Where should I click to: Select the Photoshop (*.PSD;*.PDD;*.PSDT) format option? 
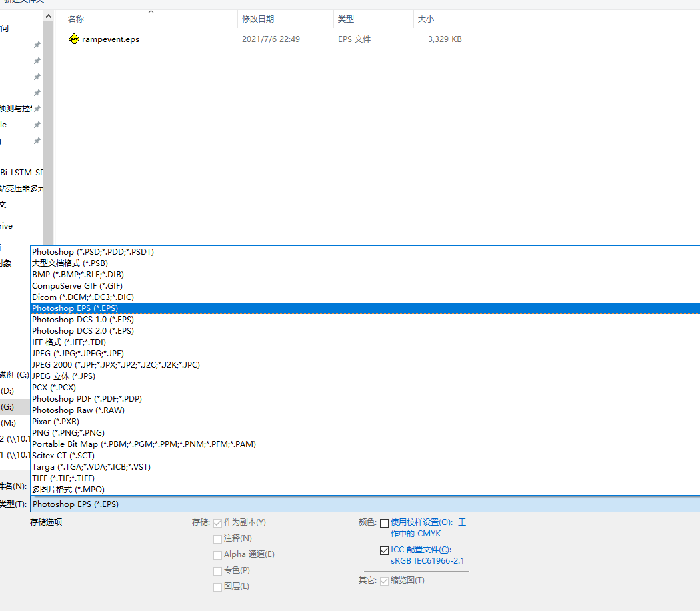pyautogui.click(x=365, y=252)
